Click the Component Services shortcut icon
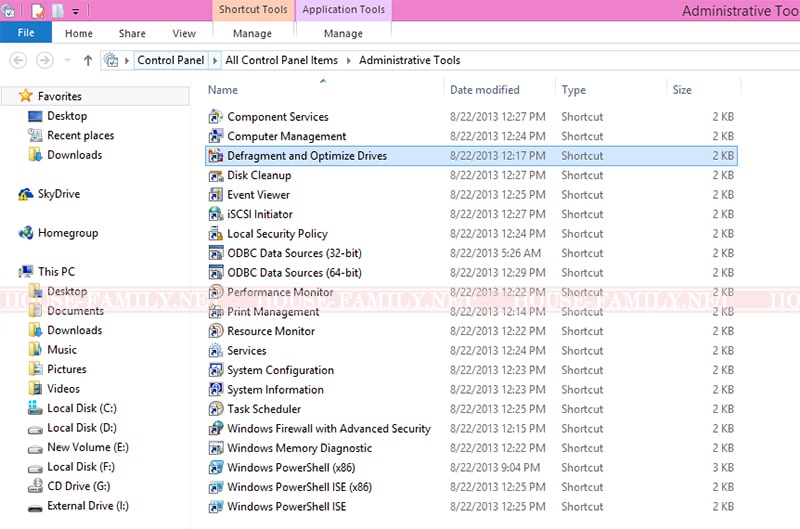 click(x=216, y=117)
